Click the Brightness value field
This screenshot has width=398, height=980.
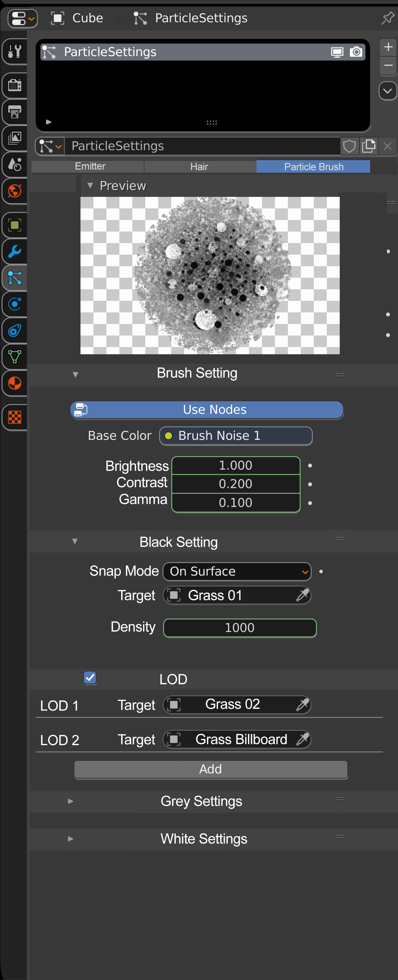tap(236, 465)
